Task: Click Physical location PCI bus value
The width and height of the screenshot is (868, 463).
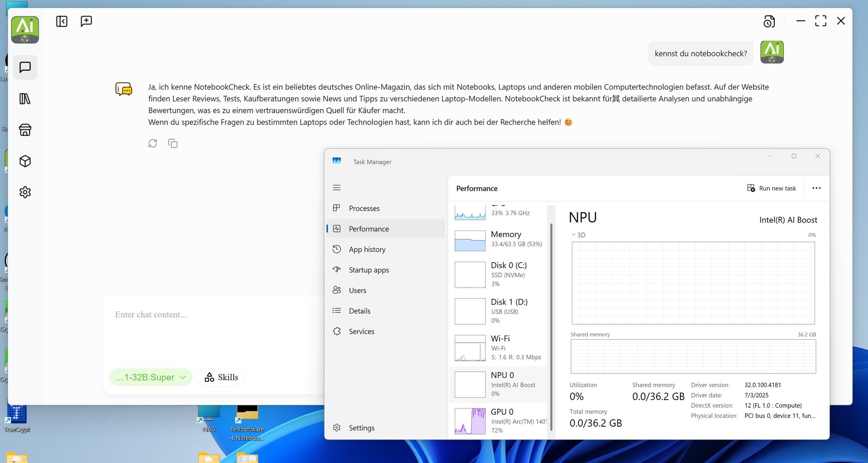Action: [x=780, y=416]
